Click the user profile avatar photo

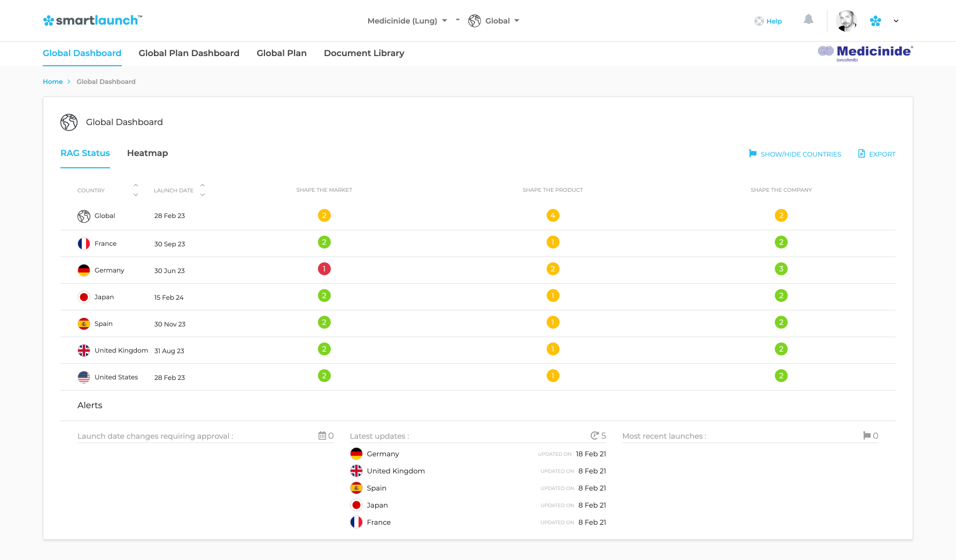[x=846, y=20]
